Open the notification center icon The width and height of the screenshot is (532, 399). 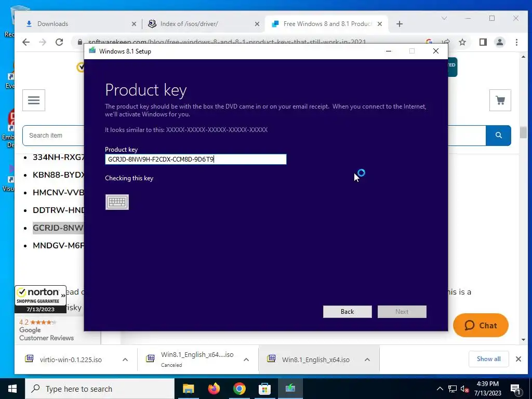tap(515, 389)
